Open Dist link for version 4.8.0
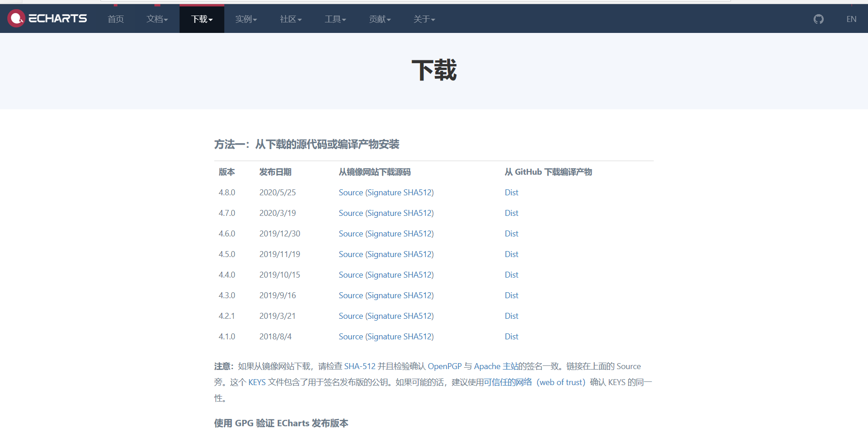 pyautogui.click(x=511, y=192)
